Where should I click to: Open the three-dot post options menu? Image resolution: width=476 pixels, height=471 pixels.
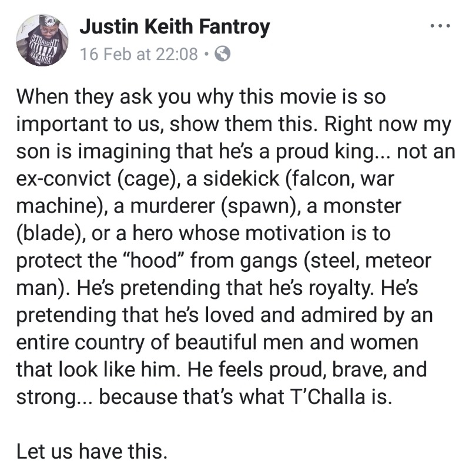[x=440, y=27]
